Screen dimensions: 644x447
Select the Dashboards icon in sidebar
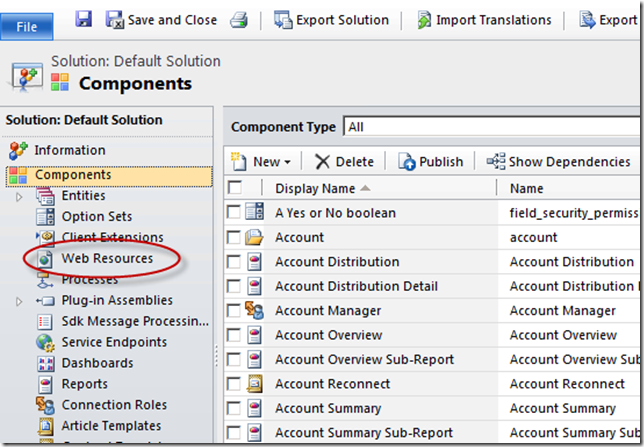tap(45, 364)
